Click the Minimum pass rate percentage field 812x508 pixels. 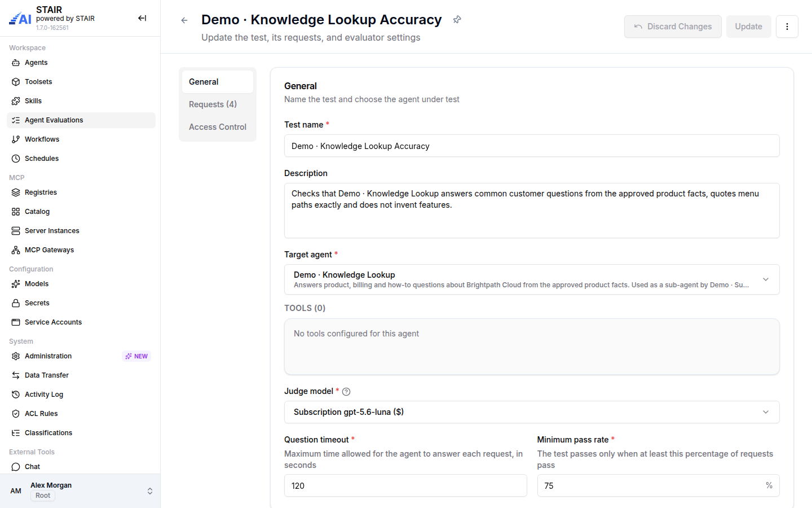658,485
